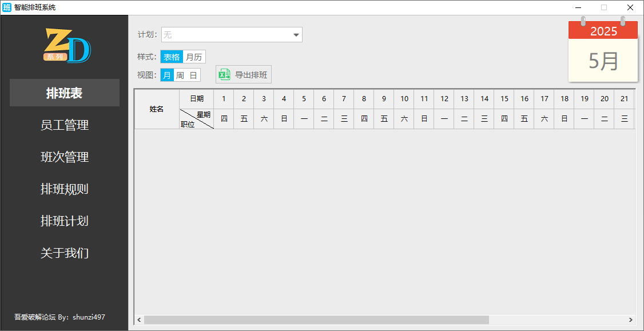
Task: Switch style to 月历
Action: 194,57
